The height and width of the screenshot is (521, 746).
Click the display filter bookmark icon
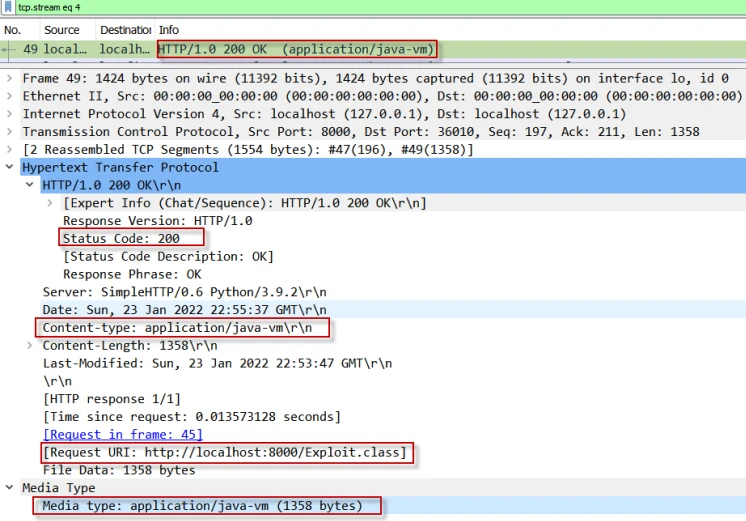[x=9, y=7]
